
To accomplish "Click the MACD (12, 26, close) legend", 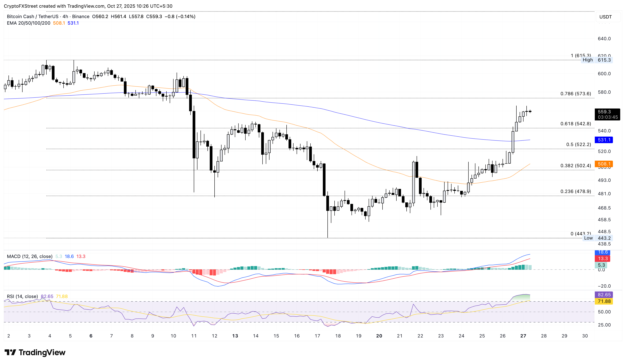I will 29,256.
